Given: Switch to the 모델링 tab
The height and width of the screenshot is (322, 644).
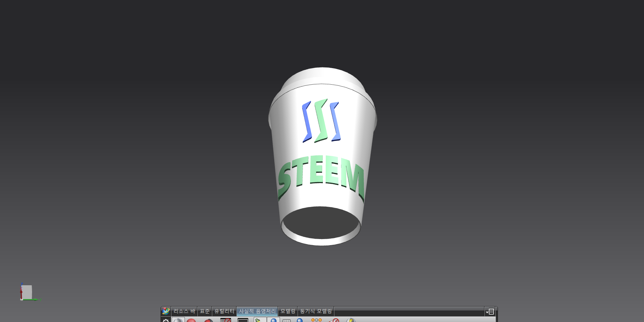Looking at the screenshot, I should 288,311.
